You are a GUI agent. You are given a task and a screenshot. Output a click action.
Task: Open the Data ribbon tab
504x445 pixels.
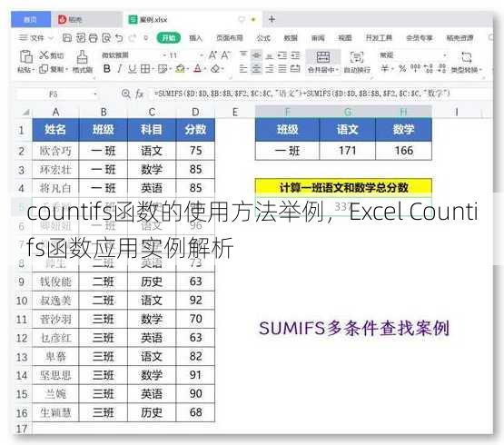291,38
